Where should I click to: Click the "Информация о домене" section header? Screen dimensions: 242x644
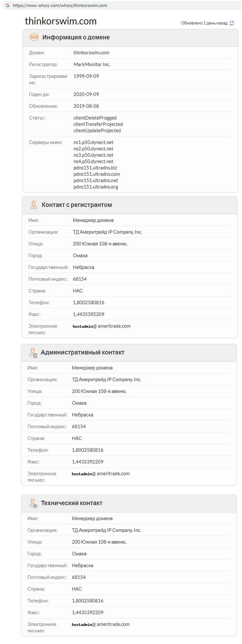coord(76,37)
